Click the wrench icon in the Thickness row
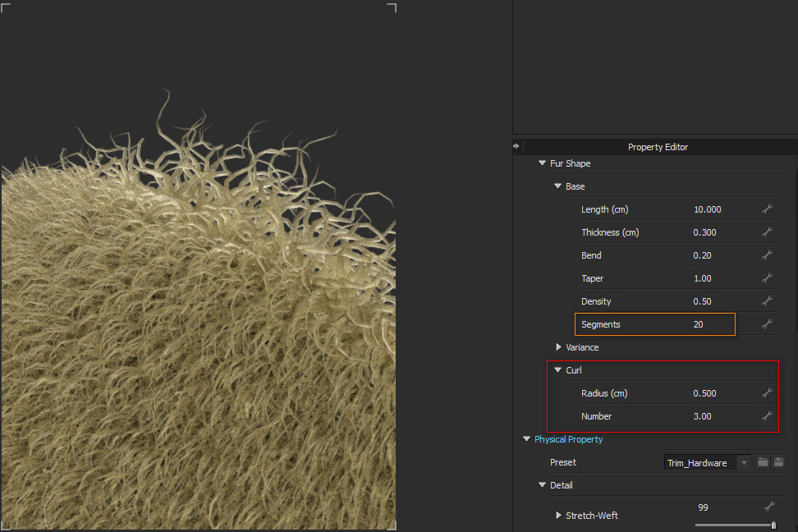This screenshot has width=798, height=532. 767,232
